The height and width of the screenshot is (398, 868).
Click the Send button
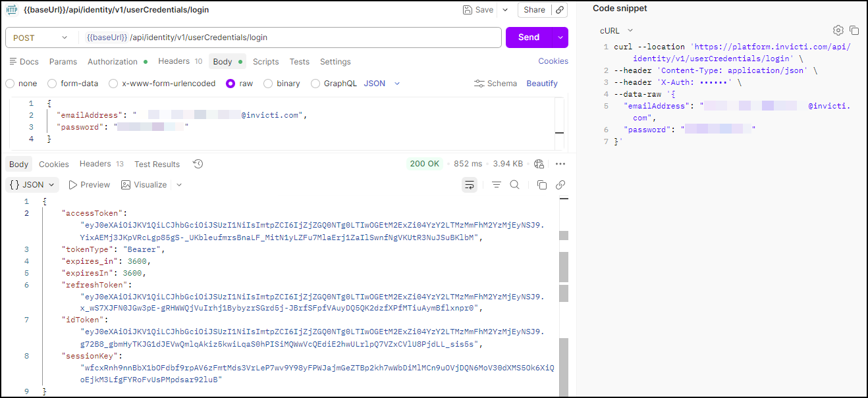pyautogui.click(x=529, y=37)
